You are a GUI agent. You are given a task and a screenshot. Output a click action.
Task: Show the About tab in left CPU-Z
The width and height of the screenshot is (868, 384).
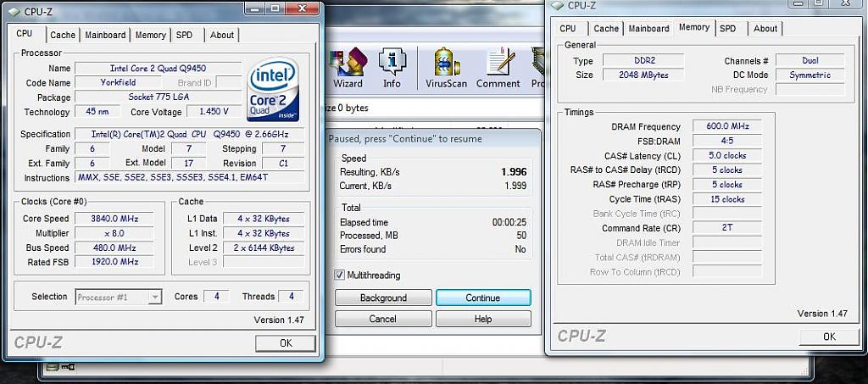[x=222, y=35]
